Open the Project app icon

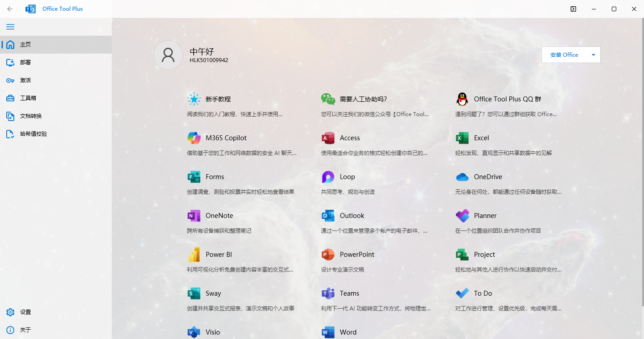462,255
